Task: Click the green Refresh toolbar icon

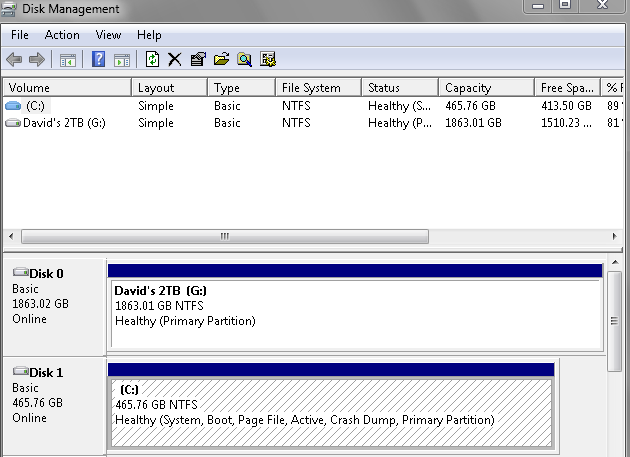Action: pyautogui.click(x=152, y=59)
